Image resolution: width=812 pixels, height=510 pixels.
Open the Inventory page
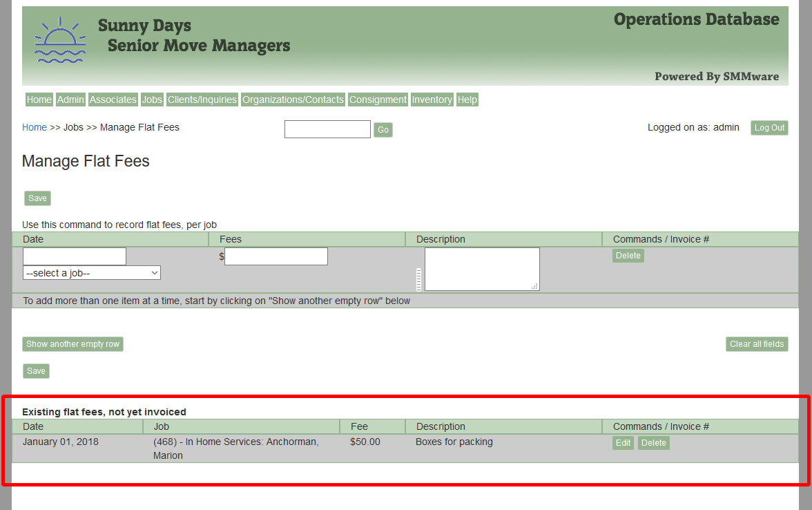432,100
